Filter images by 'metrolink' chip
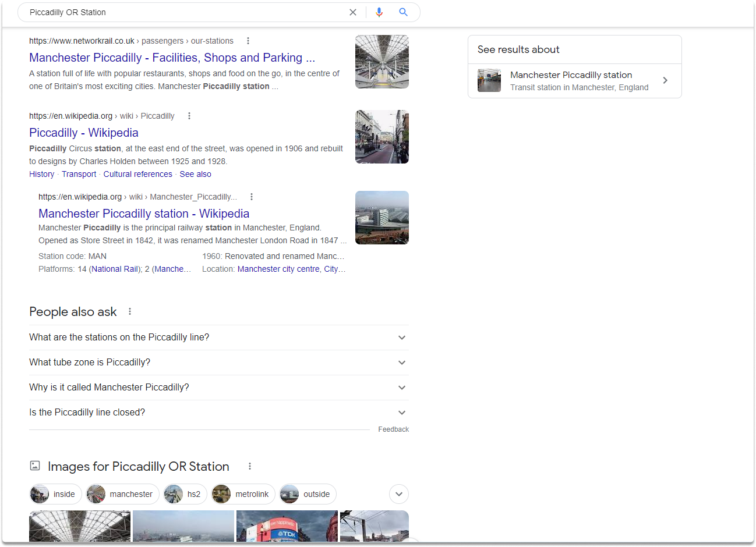The width and height of the screenshot is (756, 547). [243, 494]
